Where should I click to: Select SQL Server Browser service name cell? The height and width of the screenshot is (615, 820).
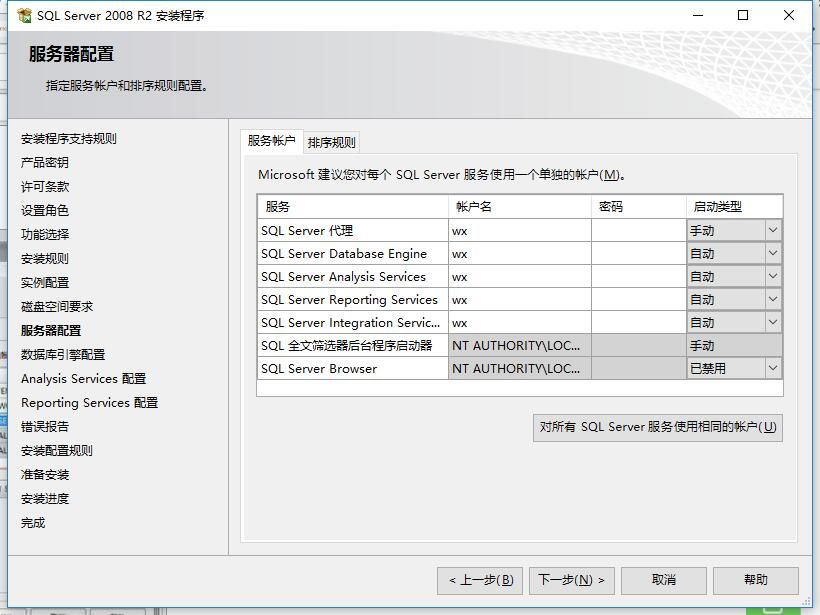pyautogui.click(x=353, y=368)
